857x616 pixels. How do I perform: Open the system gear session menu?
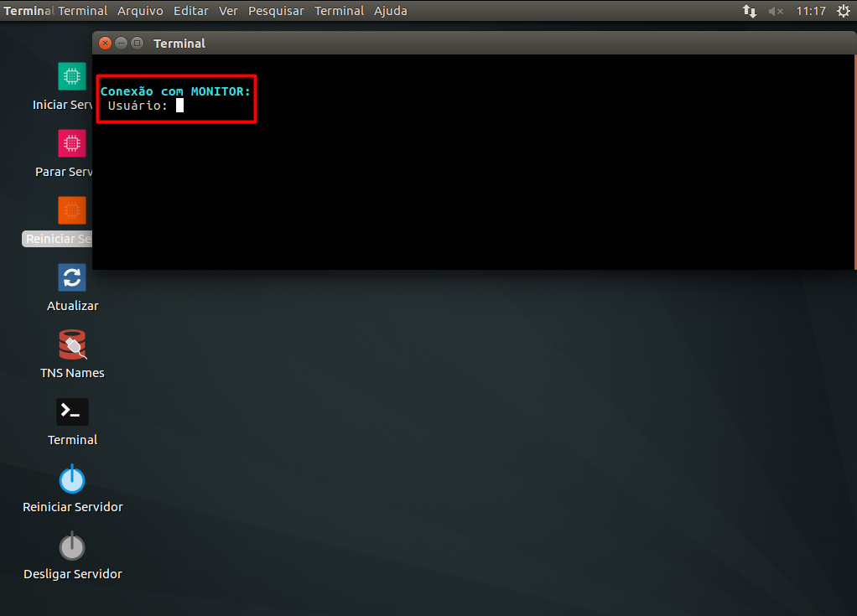tap(844, 11)
